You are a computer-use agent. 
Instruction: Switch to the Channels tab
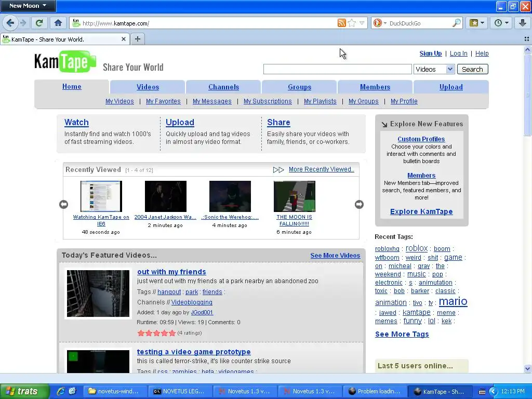click(x=223, y=87)
